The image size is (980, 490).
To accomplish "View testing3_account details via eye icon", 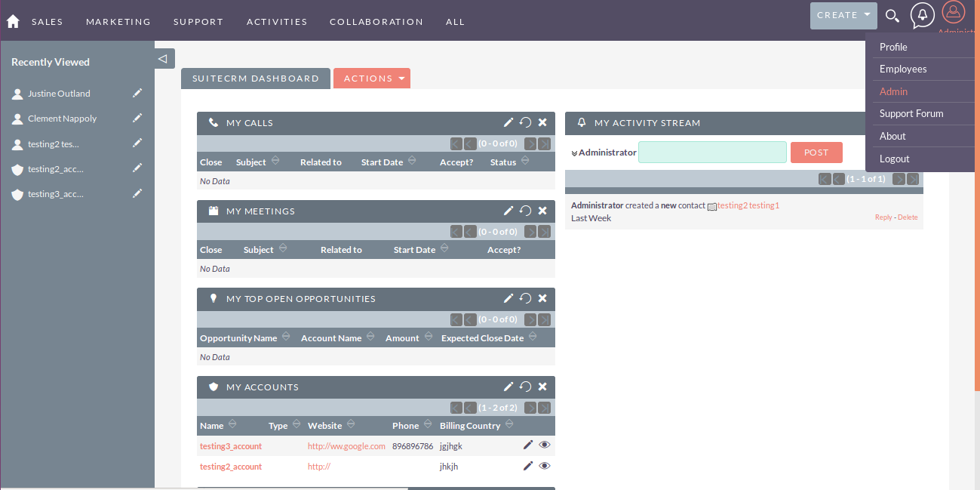I will click(x=545, y=445).
